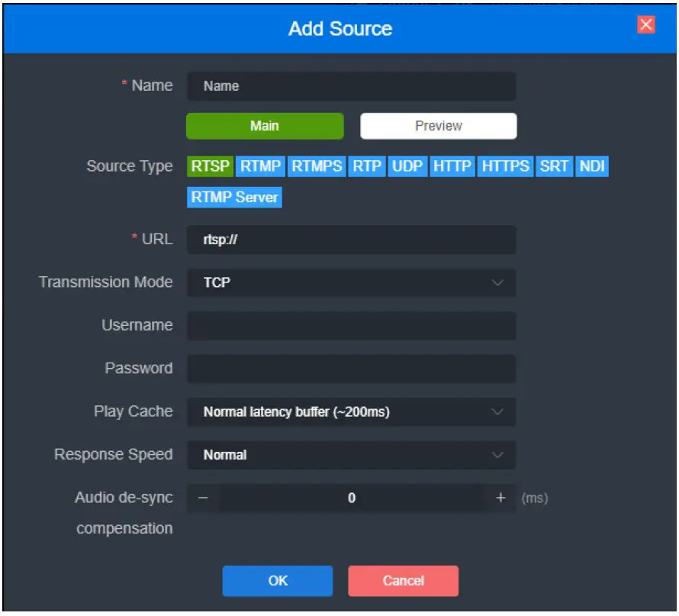Choose NDI source type
The height and width of the screenshot is (616, 679).
point(592,166)
